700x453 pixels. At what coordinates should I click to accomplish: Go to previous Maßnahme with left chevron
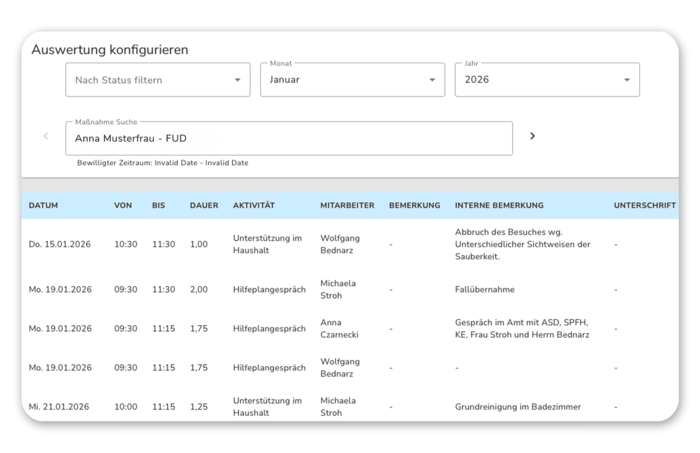click(45, 136)
